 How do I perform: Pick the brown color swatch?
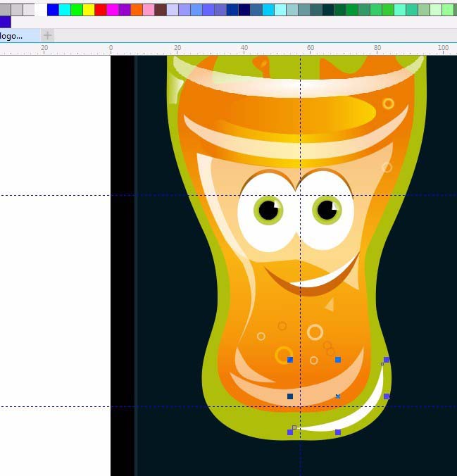(161, 10)
